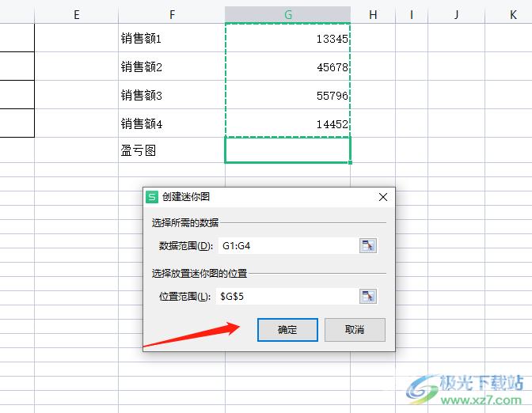Click the data range picker icon

[368, 245]
